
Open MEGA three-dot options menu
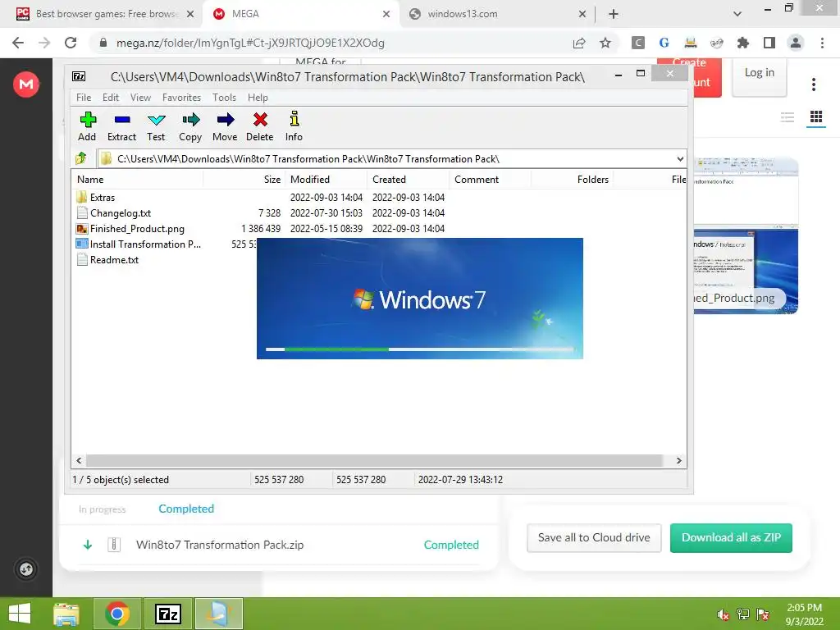click(x=814, y=84)
